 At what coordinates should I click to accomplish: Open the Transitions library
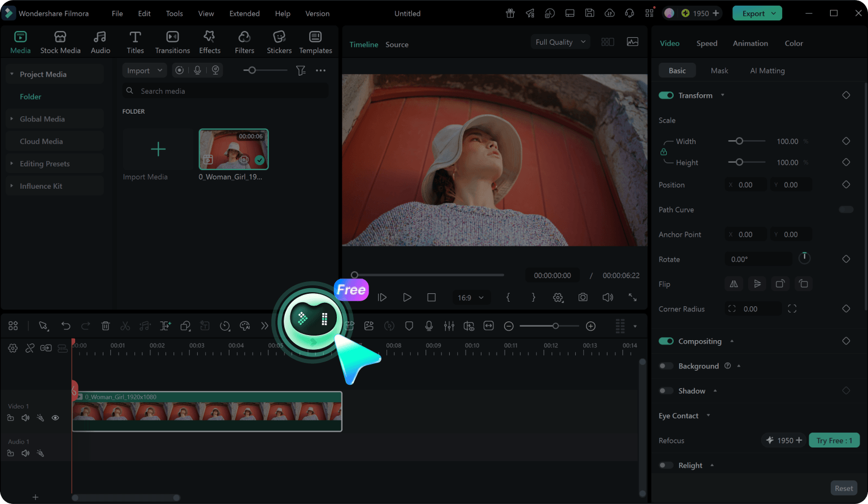point(172,42)
